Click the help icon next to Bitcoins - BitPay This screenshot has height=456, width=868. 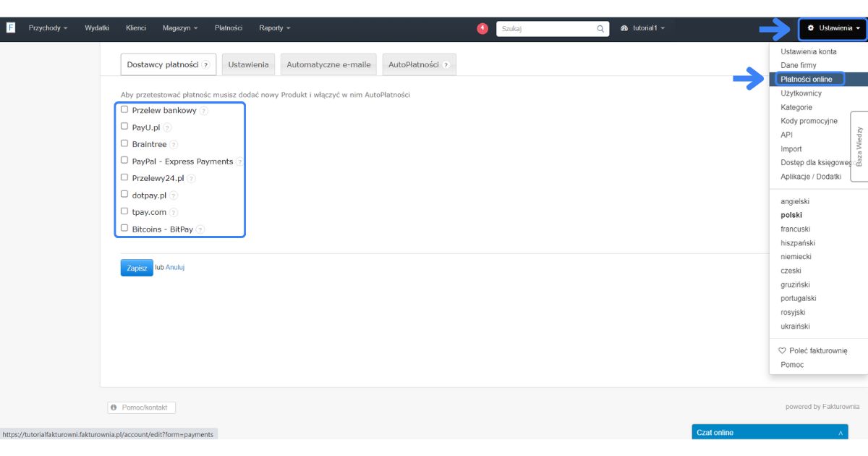[x=200, y=229]
